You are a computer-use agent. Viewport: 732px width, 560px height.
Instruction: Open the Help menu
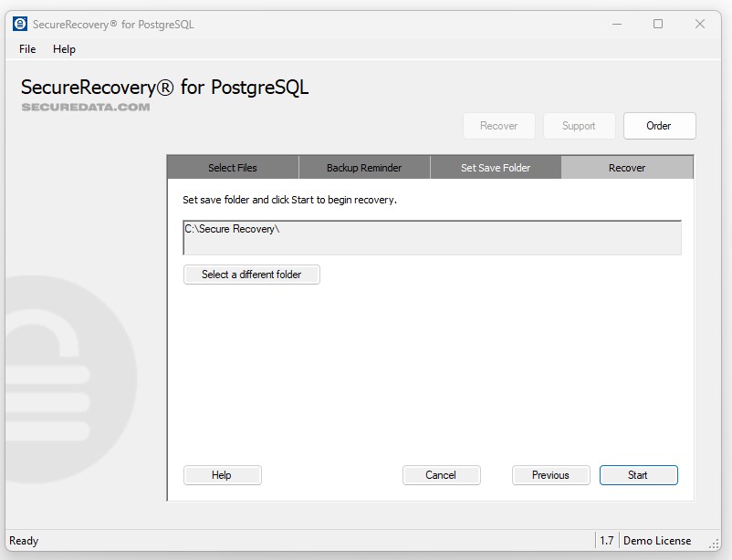pyautogui.click(x=64, y=49)
